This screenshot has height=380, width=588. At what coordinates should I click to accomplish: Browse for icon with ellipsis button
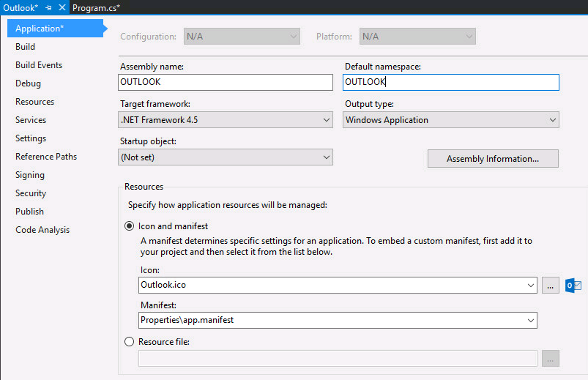(551, 286)
